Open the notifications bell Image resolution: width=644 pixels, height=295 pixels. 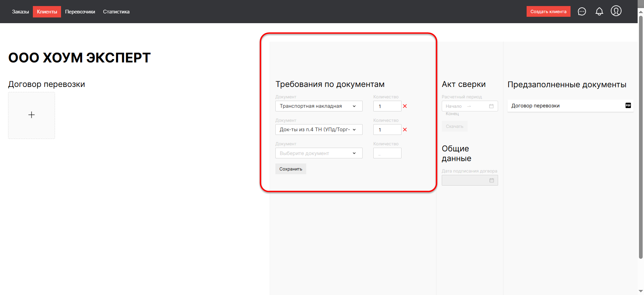point(599,12)
